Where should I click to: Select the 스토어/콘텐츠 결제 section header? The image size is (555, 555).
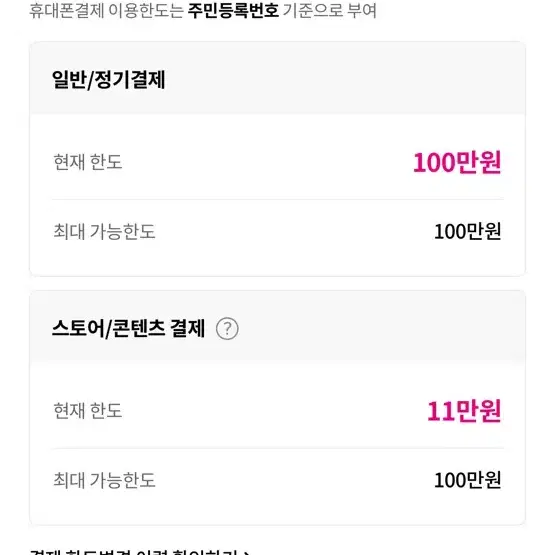128,328
